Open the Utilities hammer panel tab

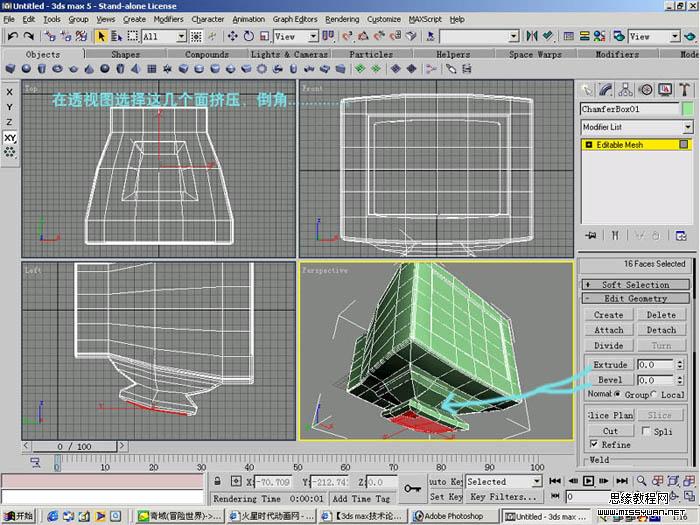coord(684,90)
